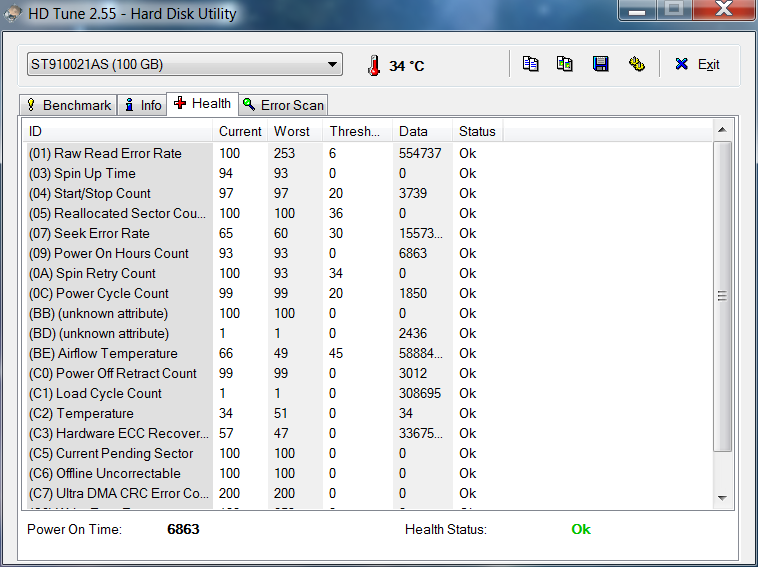Select the Reallocated Sector Count row
Image resolution: width=758 pixels, height=567 pixels.
point(367,213)
